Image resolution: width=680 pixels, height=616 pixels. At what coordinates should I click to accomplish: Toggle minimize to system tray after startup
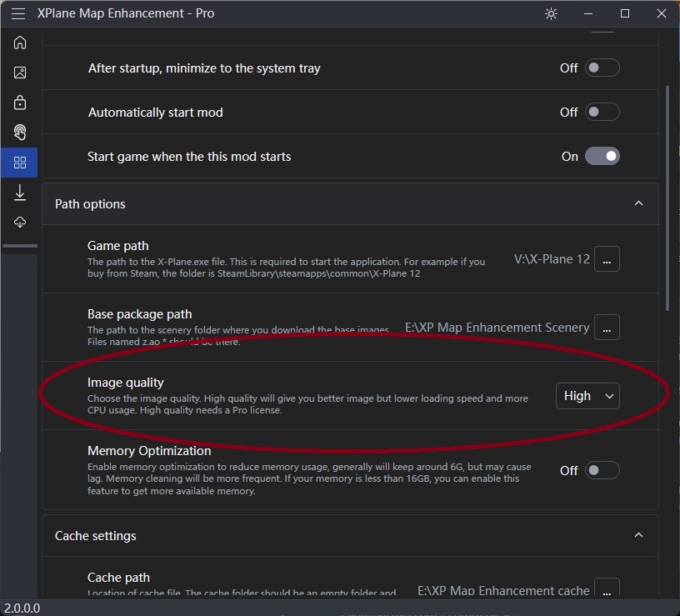point(602,68)
